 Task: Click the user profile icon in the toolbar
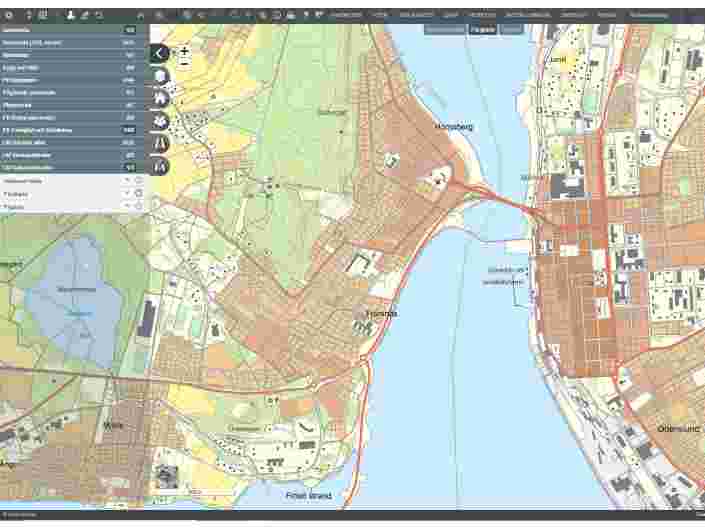coord(70,16)
